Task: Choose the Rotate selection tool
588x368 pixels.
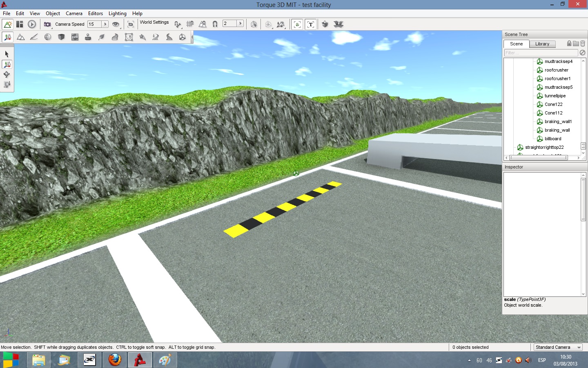Action: coord(7,74)
